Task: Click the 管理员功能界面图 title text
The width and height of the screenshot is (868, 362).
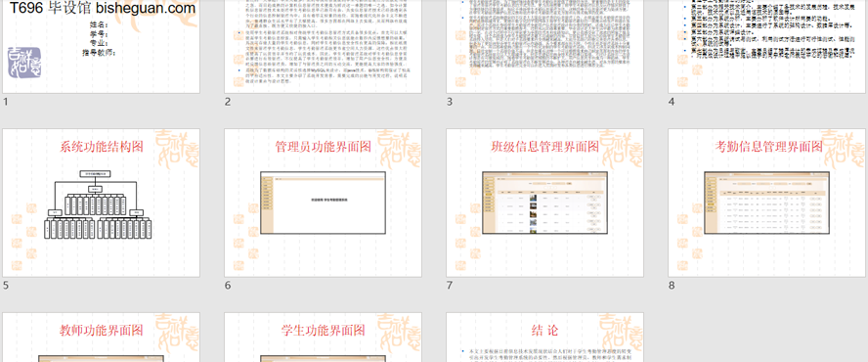Action: click(x=324, y=147)
